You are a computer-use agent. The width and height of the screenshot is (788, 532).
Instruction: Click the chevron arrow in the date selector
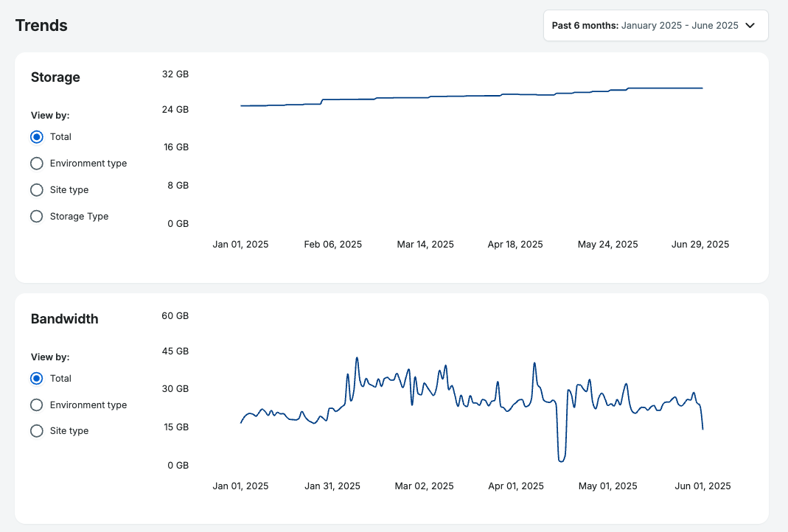(750, 25)
